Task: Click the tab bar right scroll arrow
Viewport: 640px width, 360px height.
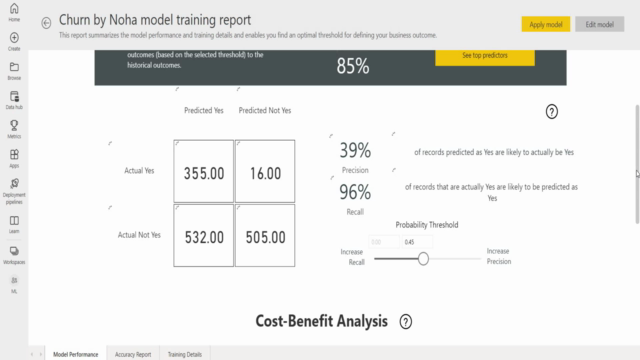Action: (x=41, y=354)
